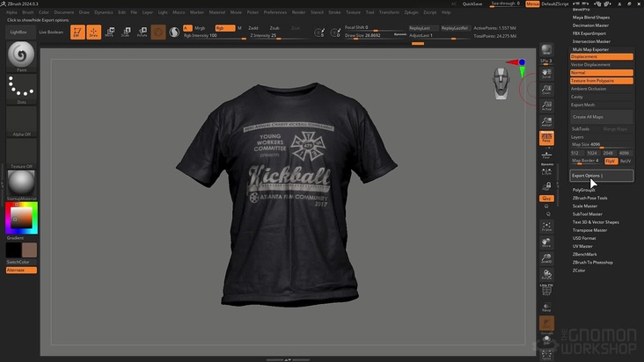Adjust the Rgb Intensity slider
This screenshot has height=362, width=644.
pyautogui.click(x=215, y=36)
